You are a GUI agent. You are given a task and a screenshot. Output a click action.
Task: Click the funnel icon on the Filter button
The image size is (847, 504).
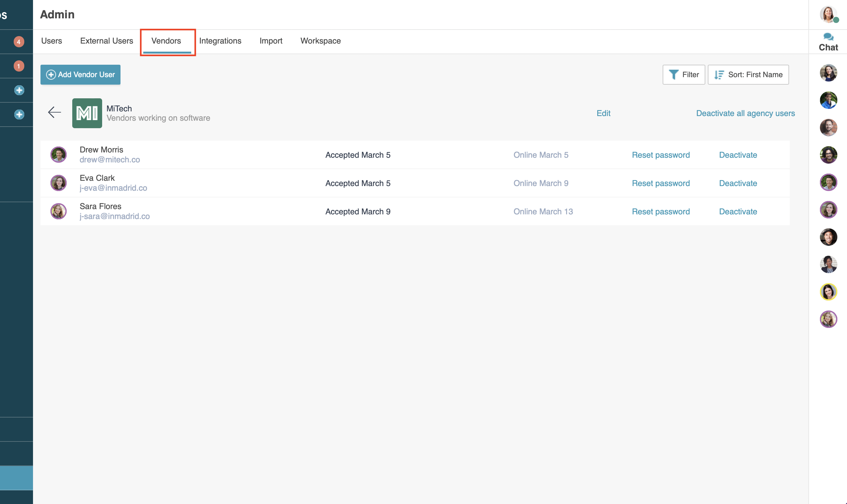[x=674, y=74]
